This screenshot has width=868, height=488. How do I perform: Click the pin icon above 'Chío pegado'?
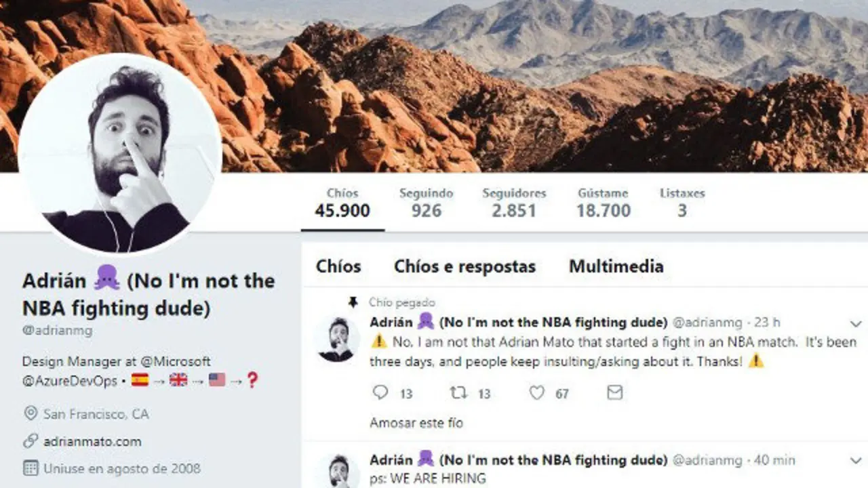click(x=353, y=302)
